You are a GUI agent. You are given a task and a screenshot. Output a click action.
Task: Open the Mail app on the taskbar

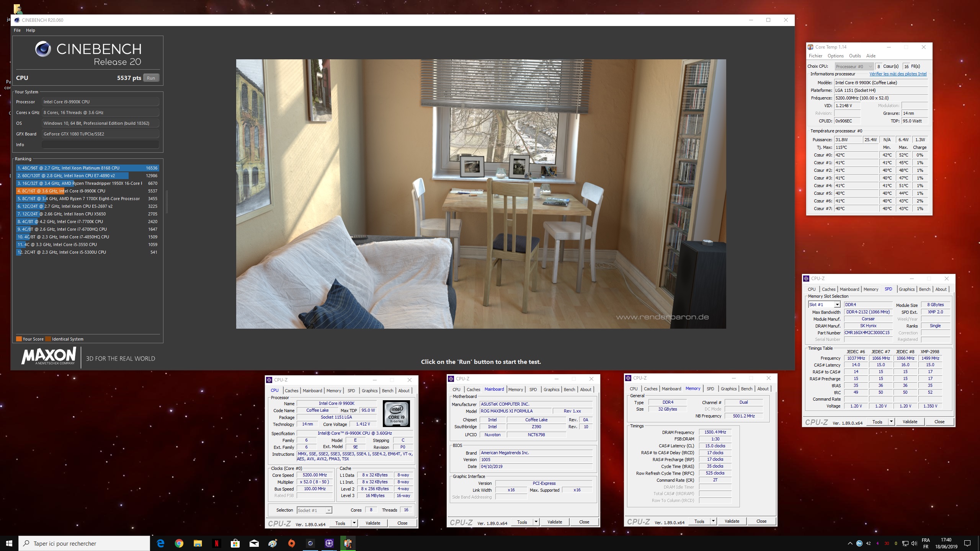[x=254, y=543]
